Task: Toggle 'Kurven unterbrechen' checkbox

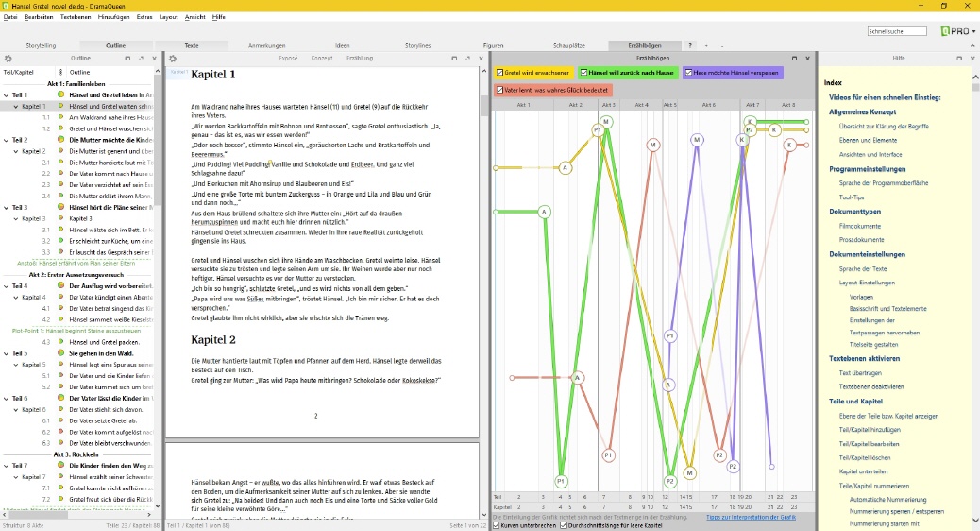Action: [497, 525]
